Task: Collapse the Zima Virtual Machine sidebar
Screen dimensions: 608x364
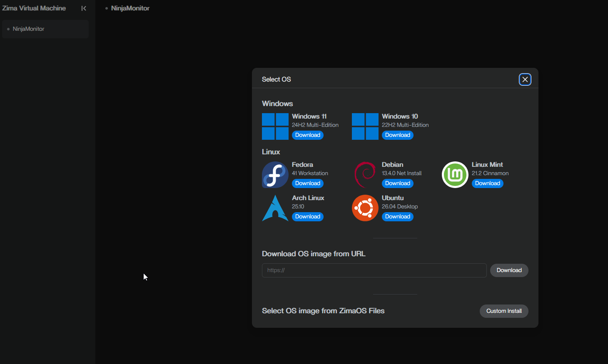Action: click(84, 8)
